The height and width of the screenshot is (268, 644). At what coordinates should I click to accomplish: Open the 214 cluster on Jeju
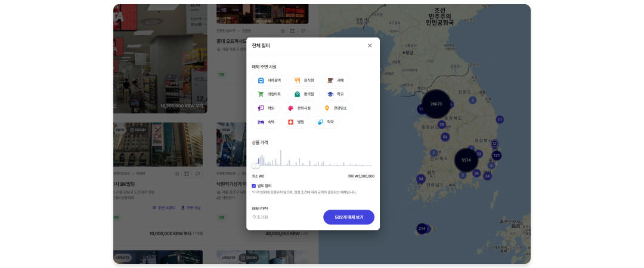422,229
